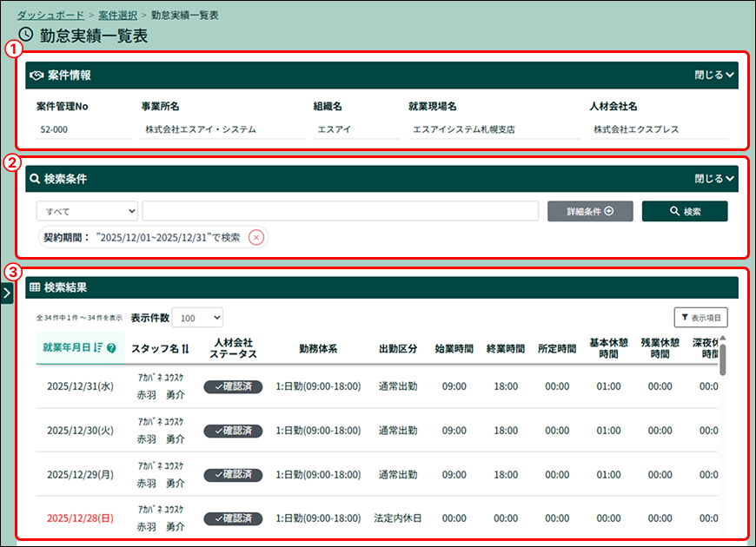The height and width of the screenshot is (547, 756).
Task: Click the 所定時間 column header
Action: pos(557,348)
